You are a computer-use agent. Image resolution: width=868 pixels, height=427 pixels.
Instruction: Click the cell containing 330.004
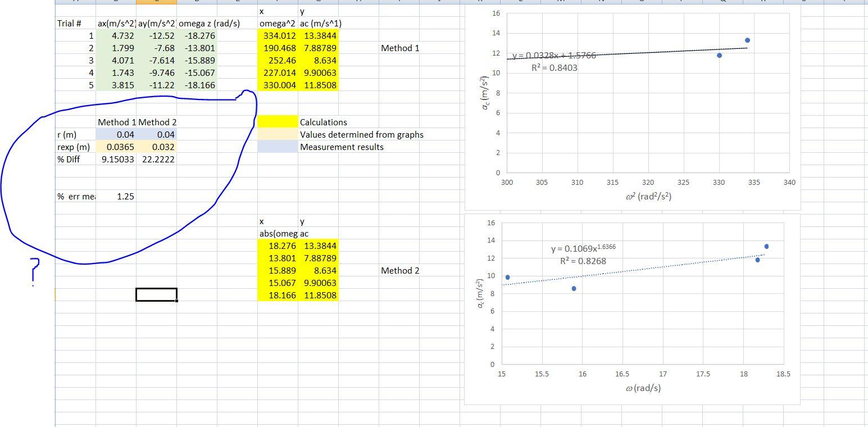[x=278, y=85]
